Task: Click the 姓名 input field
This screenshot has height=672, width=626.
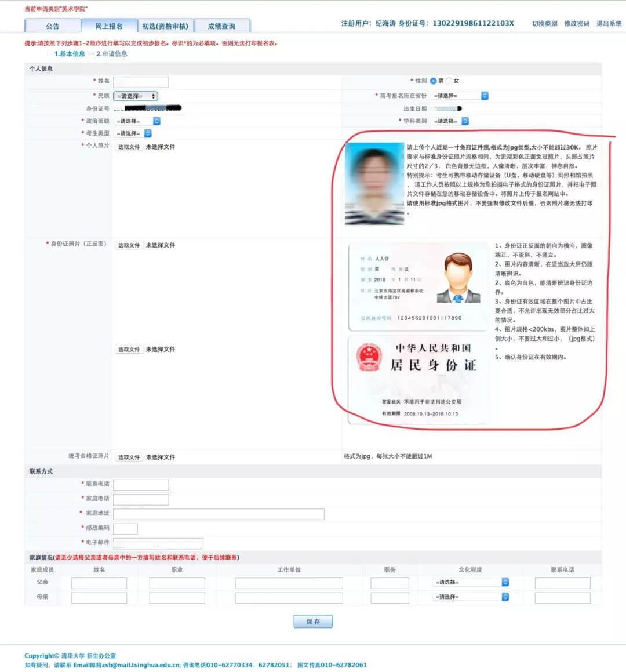Action: tap(141, 82)
